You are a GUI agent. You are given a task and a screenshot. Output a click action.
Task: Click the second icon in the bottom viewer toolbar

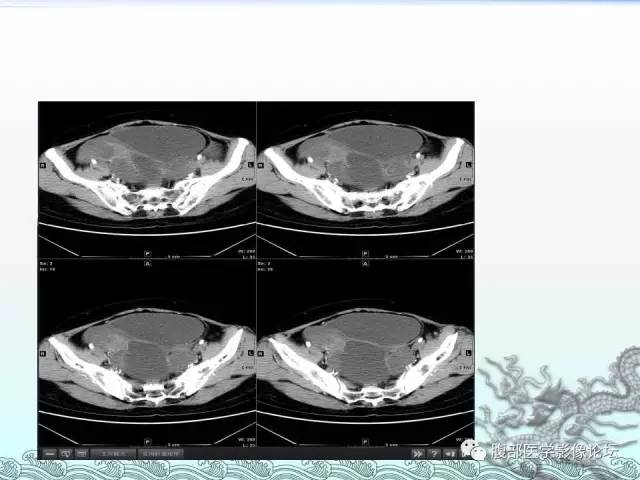click(66, 453)
